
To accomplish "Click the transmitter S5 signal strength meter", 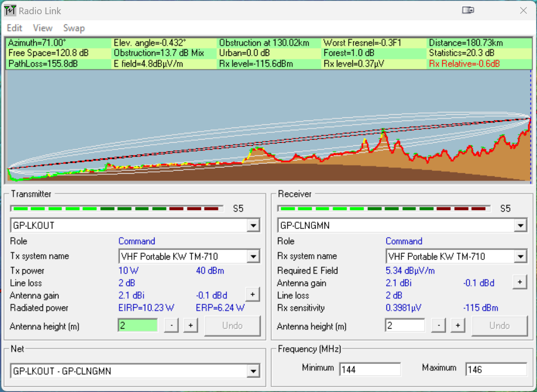I will 117,208.
